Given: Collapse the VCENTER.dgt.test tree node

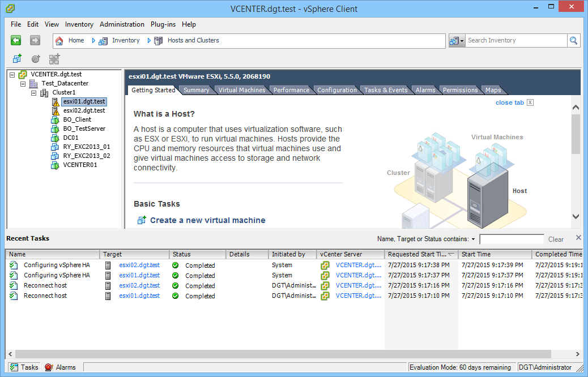Looking at the screenshot, I should 12,75.
